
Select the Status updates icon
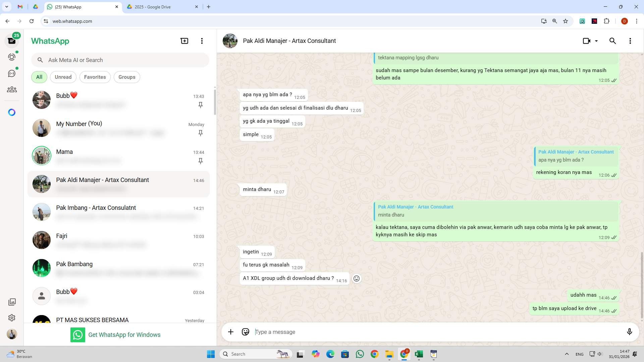tap(12, 57)
